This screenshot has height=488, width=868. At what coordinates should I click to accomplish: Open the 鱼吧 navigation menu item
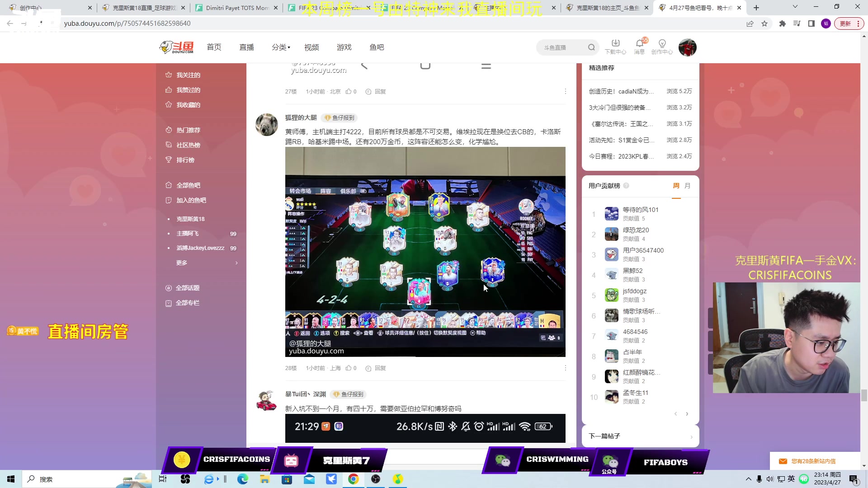(x=376, y=47)
